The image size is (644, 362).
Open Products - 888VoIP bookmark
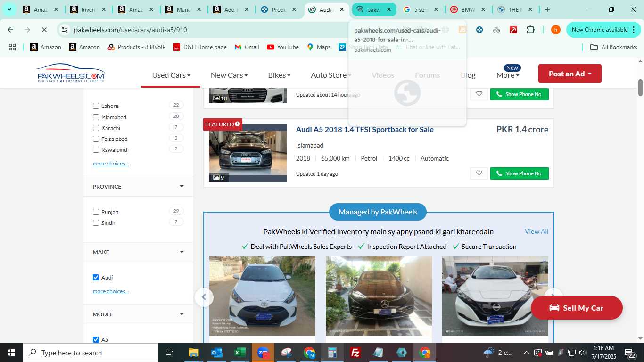point(137,47)
